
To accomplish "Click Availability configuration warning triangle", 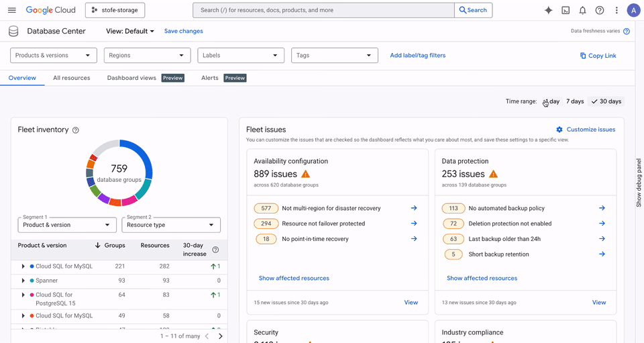I will [306, 174].
